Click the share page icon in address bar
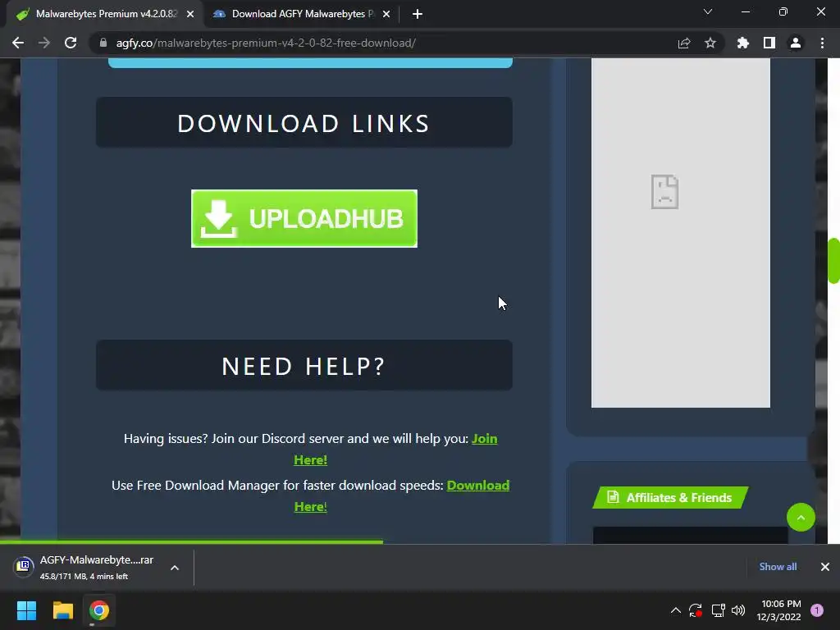 point(684,43)
